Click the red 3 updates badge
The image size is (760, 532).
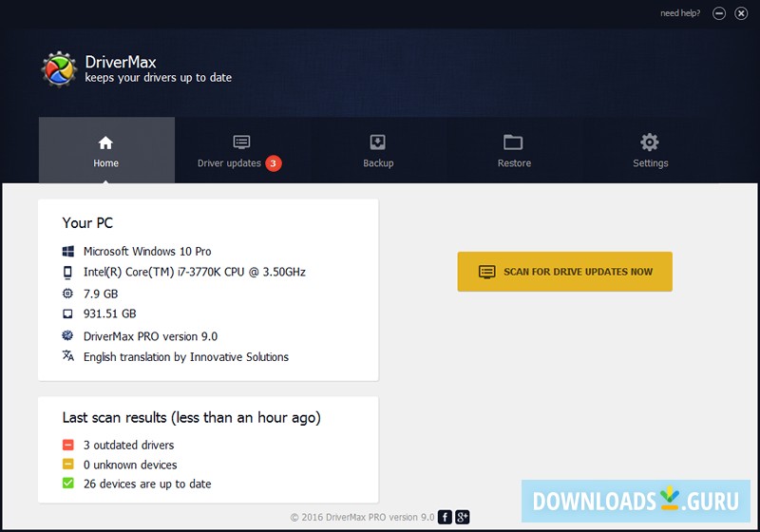coord(274,163)
